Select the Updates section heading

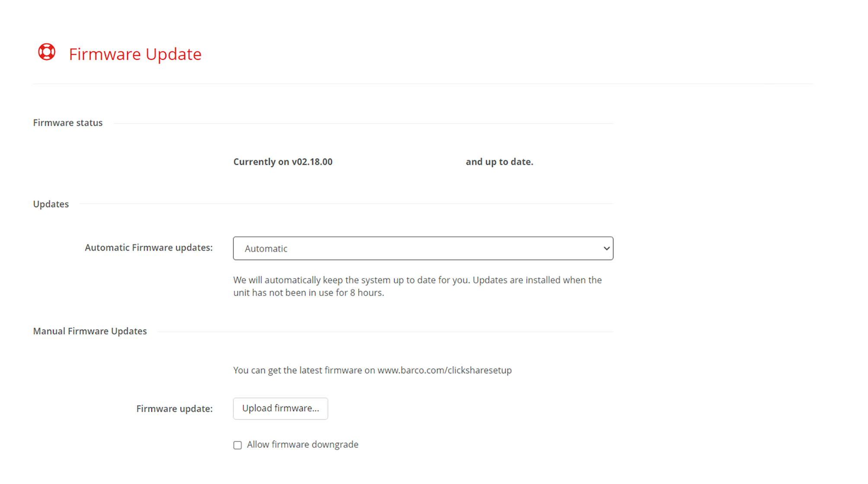pos(51,204)
